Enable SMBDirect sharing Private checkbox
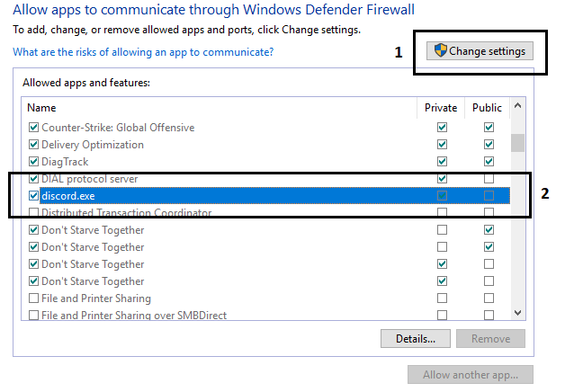Viewport: 583px width, 392px height. click(x=442, y=315)
